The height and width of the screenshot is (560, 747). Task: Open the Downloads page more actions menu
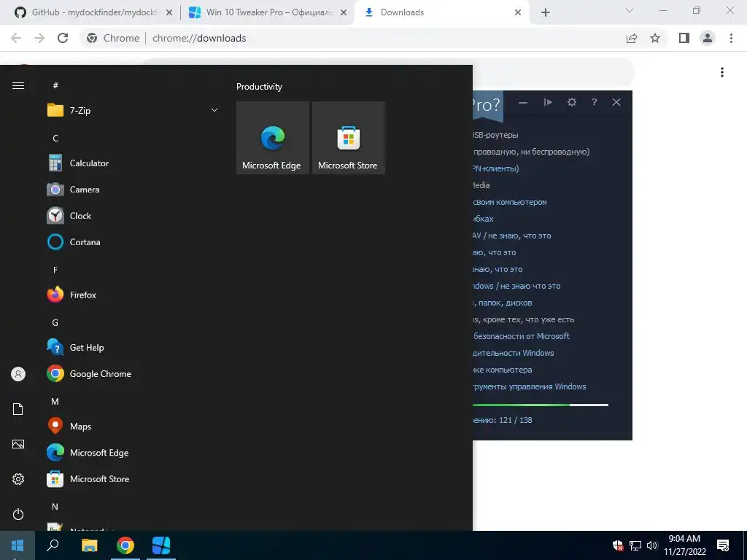722,72
